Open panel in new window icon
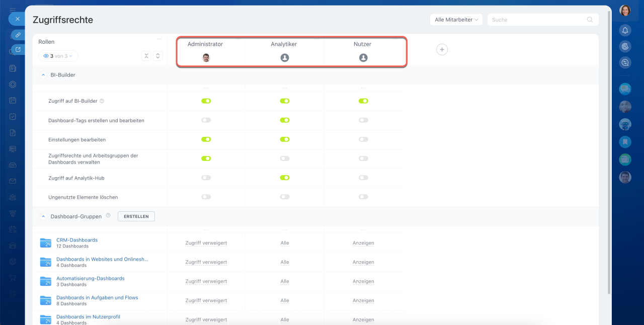 [18, 49]
